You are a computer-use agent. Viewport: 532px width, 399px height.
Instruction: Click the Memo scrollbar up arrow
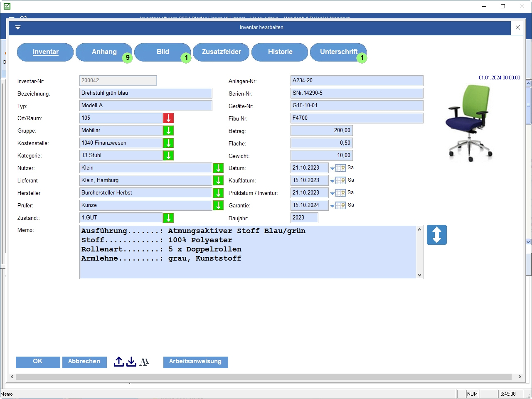[419, 230]
